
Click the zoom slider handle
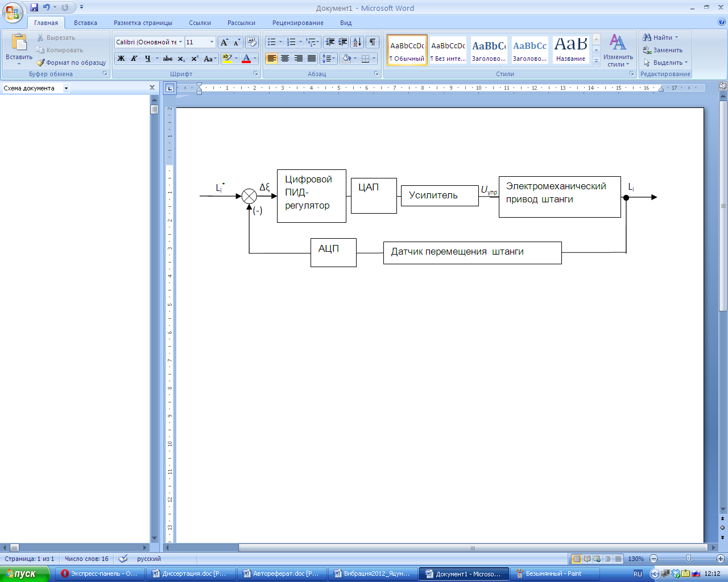click(x=688, y=559)
